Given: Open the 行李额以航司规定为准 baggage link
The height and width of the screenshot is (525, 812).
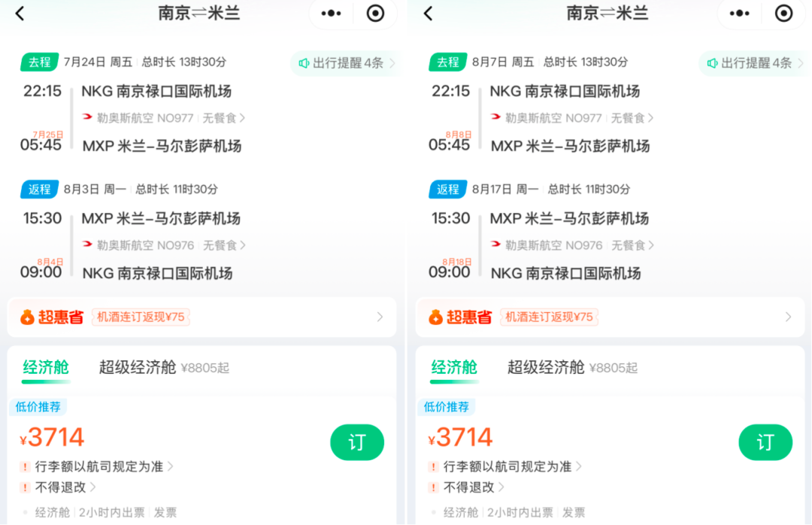Looking at the screenshot, I should 98,466.
